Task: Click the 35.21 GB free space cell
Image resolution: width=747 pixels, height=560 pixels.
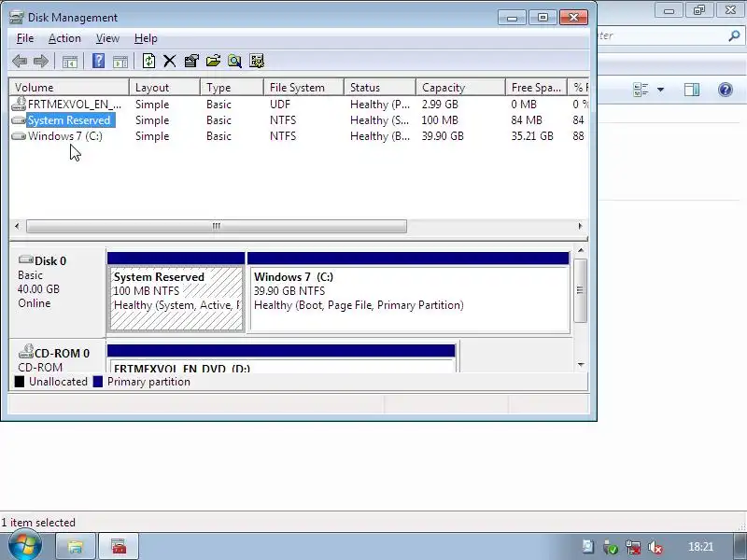Action: (532, 136)
